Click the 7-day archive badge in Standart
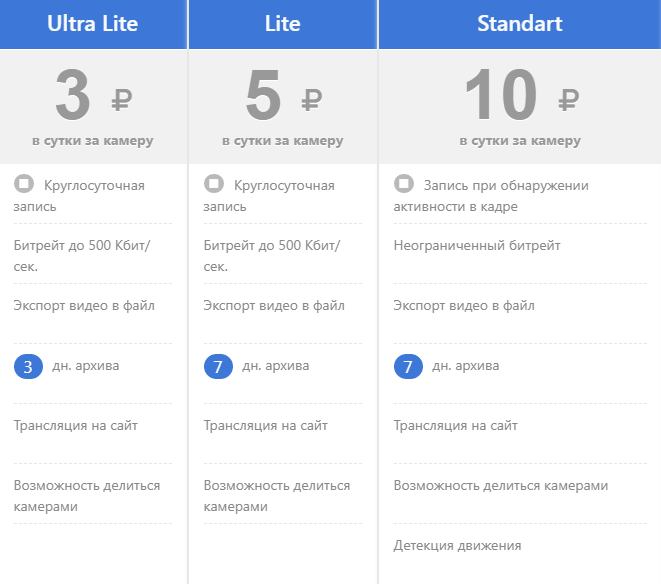661x584 pixels. tap(408, 367)
